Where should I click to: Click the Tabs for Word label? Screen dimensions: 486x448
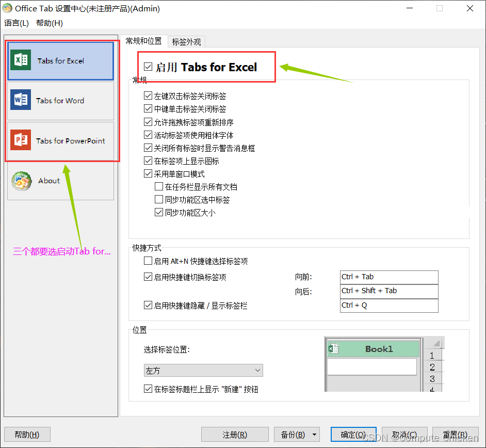click(x=60, y=101)
